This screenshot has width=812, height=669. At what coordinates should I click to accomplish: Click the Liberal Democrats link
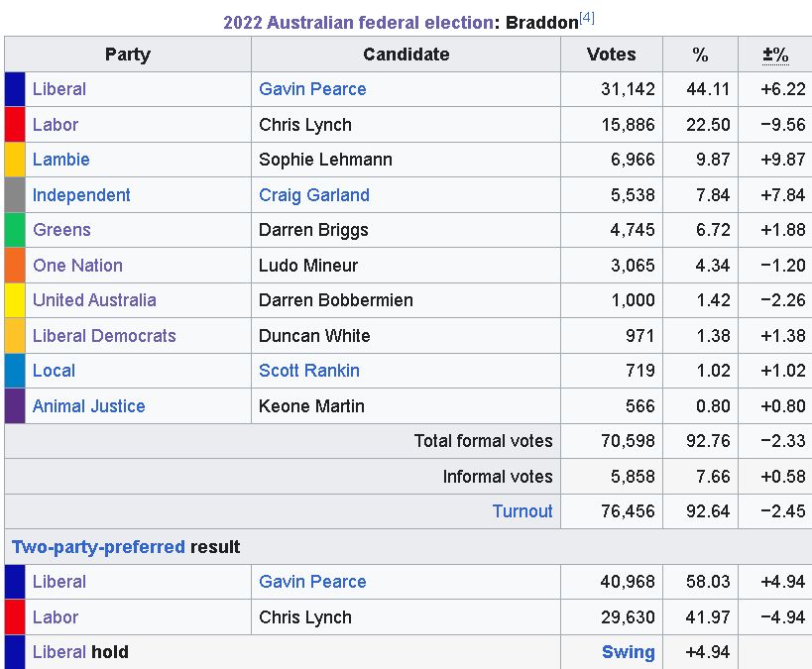(x=104, y=336)
